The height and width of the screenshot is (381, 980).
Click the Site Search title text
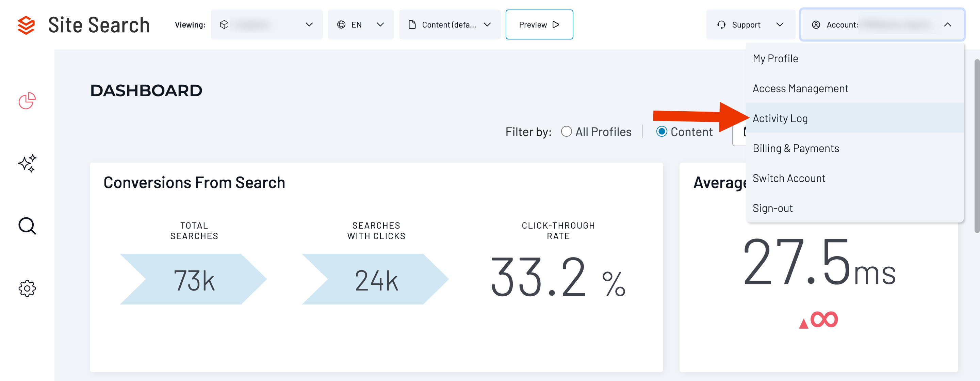click(x=99, y=25)
